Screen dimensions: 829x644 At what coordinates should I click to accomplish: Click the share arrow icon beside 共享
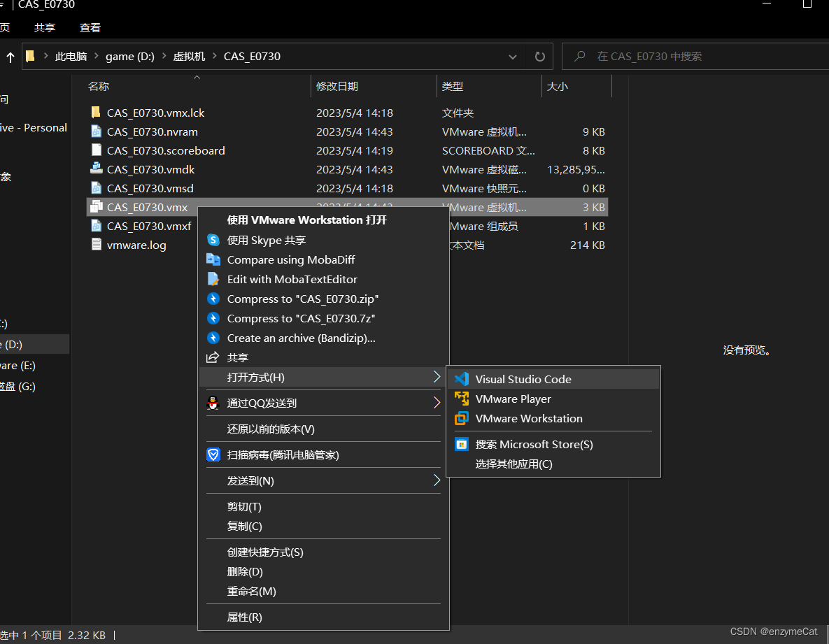click(x=213, y=357)
